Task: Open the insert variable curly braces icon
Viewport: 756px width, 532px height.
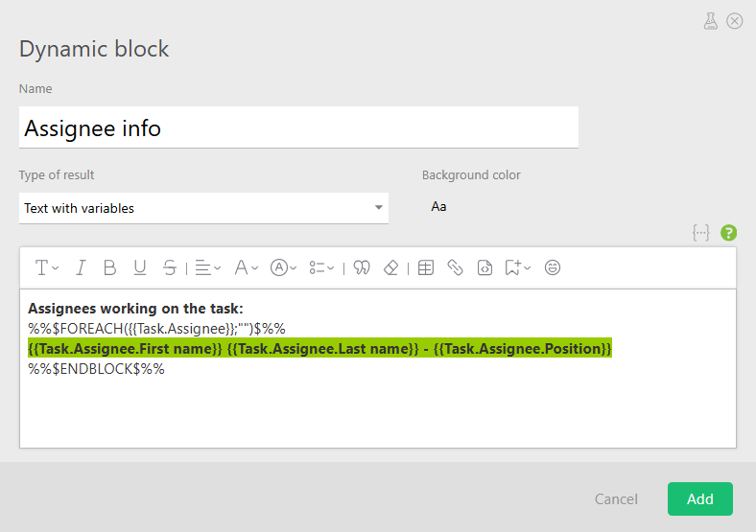Action: (701, 233)
